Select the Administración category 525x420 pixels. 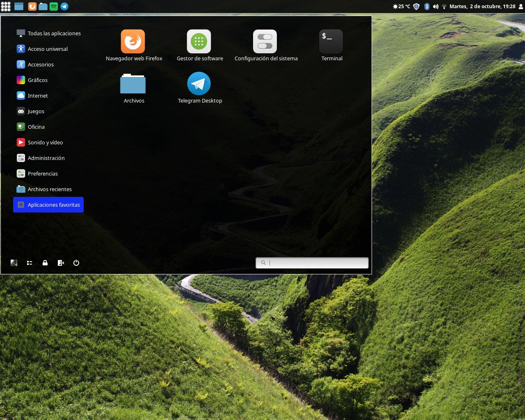tap(48, 158)
